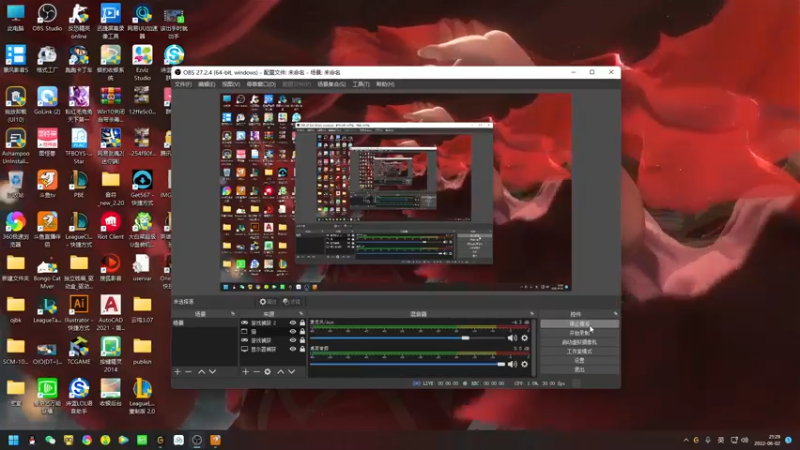Select the Illustrator desktop shortcut
The height and width of the screenshot is (450, 800).
79,313
